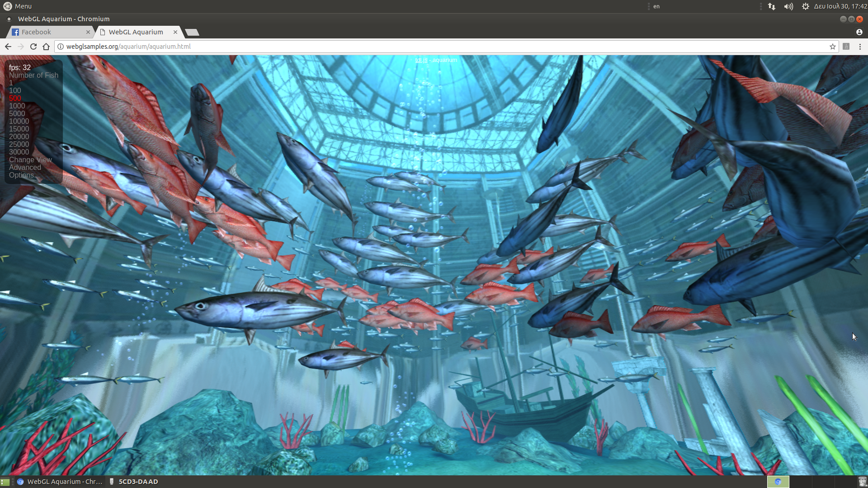Open Chromium three-dot menu
Viewport: 868px width, 488px height.
click(860, 47)
